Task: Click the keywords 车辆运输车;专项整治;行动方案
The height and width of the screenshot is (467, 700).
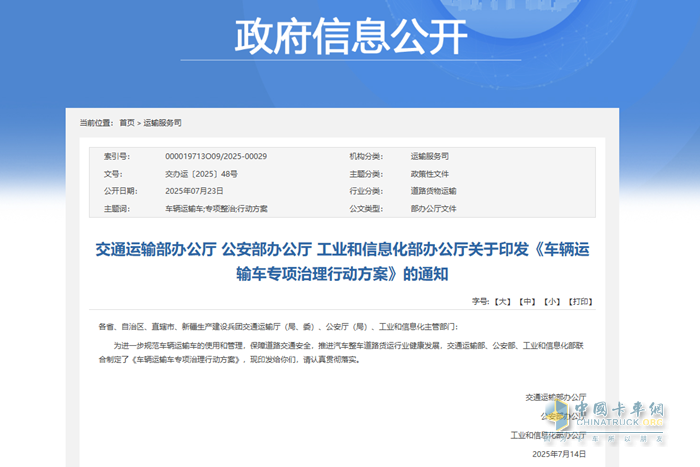Action: click(216, 209)
